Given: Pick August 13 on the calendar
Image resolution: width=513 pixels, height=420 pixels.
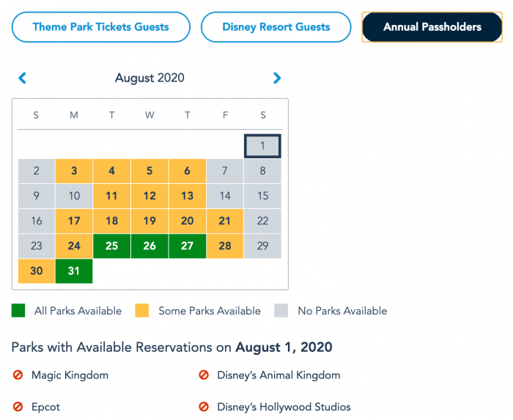Looking at the screenshot, I should [187, 196].
